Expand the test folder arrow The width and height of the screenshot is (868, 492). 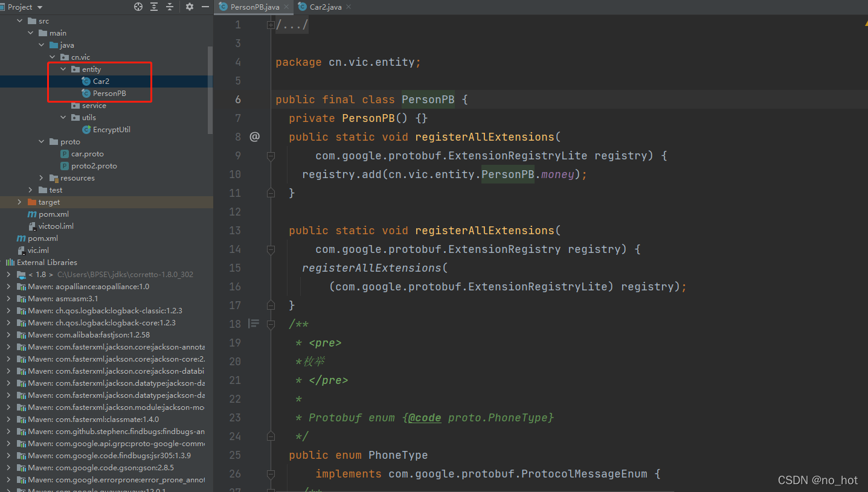31,190
